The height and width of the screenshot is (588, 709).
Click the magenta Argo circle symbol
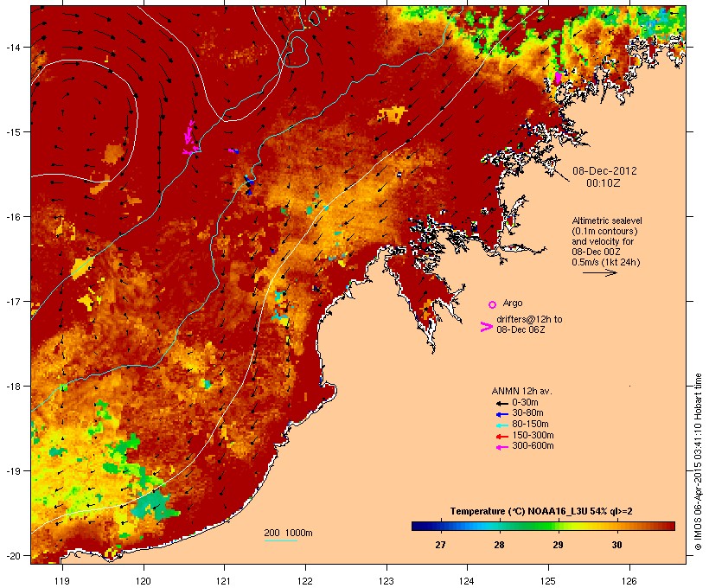492,304
